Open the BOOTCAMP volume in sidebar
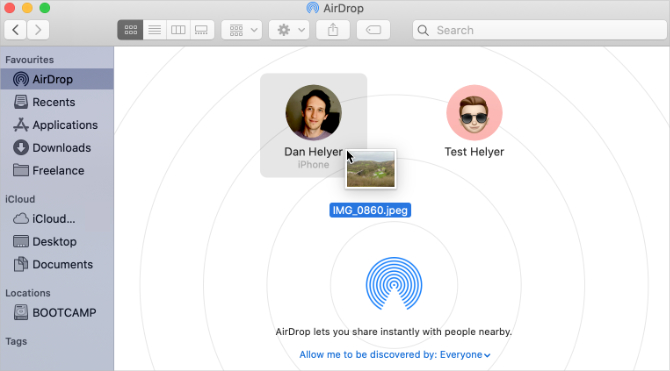 57,312
